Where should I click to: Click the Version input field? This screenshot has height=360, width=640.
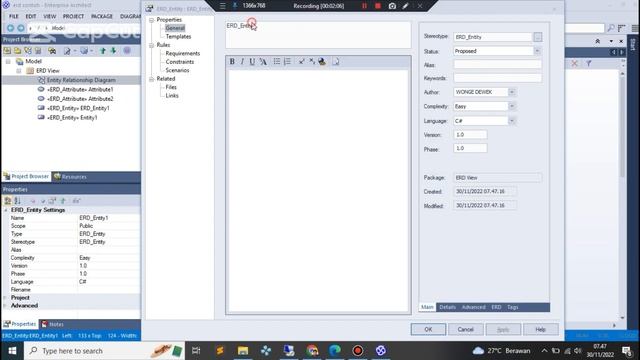click(470, 135)
